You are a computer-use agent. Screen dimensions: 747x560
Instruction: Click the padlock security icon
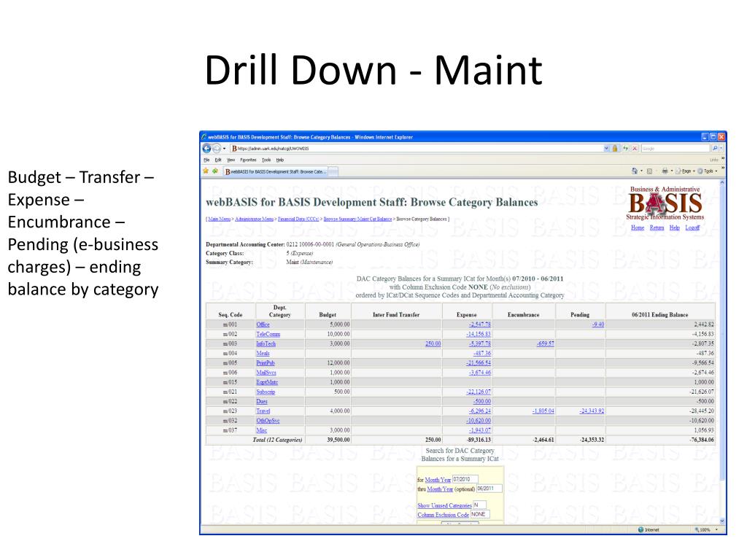click(614, 149)
